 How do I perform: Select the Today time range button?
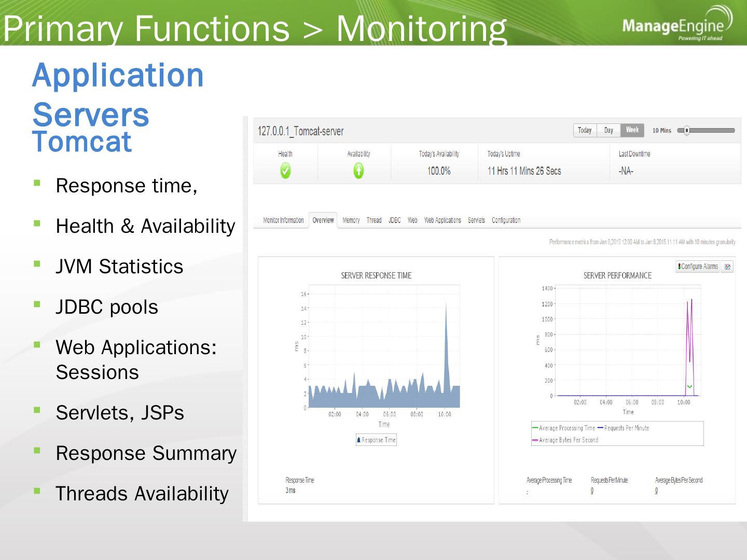585,130
